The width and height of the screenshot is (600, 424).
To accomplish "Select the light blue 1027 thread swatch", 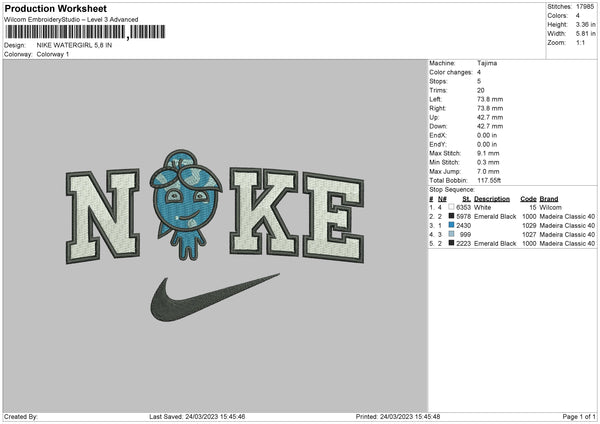I will click(x=451, y=234).
